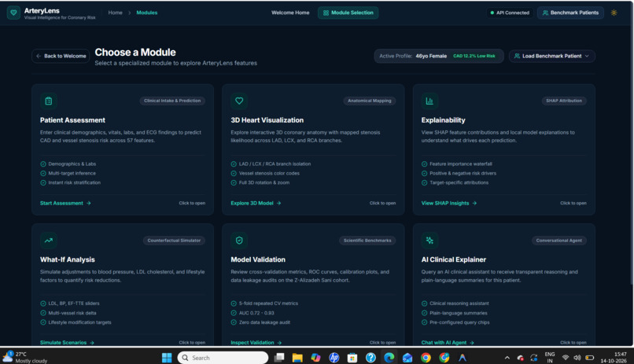Open the Get Help question-mark app
Viewport: 634px width, 364px height.
pos(370,358)
